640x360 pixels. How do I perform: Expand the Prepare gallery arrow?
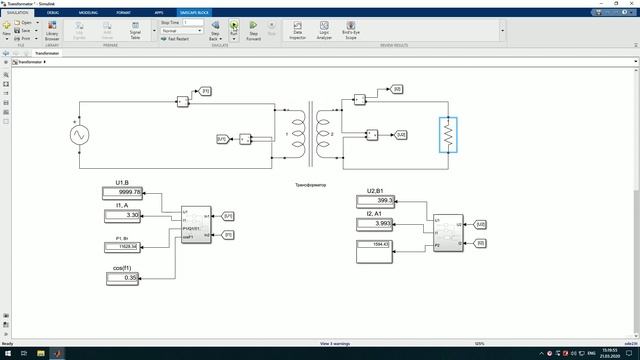click(x=154, y=31)
